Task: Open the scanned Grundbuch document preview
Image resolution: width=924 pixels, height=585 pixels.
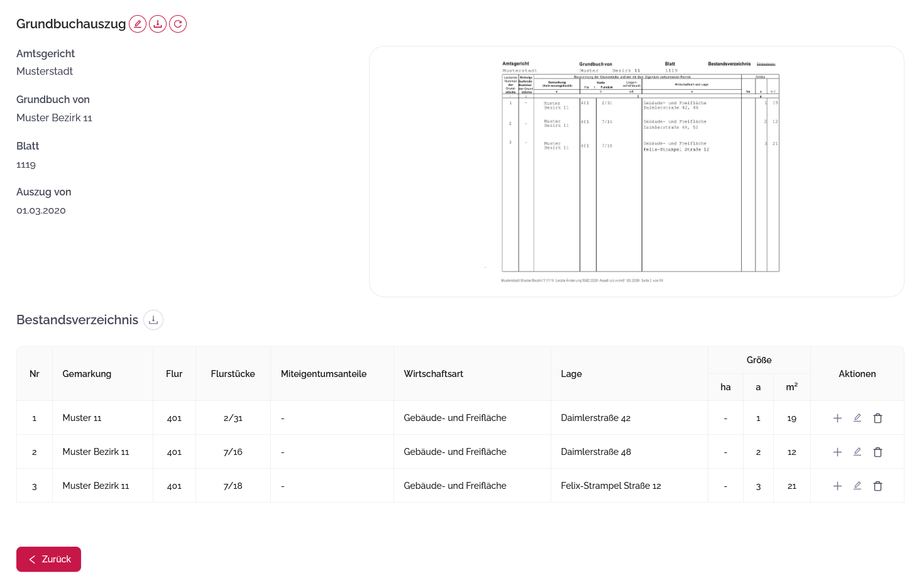Action: click(636, 172)
